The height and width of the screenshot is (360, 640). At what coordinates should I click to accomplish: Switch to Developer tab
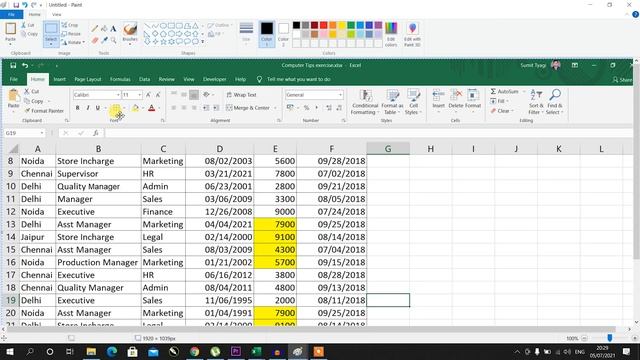(x=215, y=79)
